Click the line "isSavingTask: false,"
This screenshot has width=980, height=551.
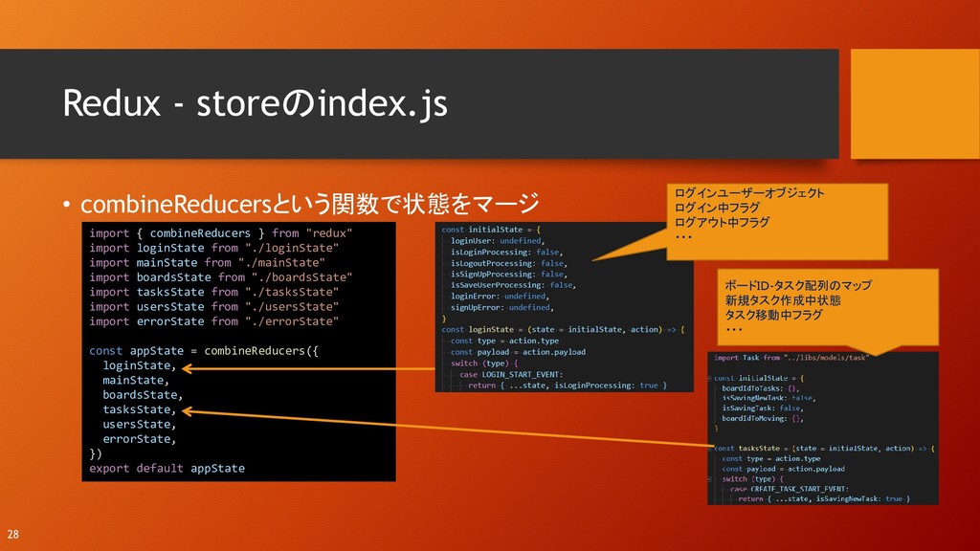762,408
